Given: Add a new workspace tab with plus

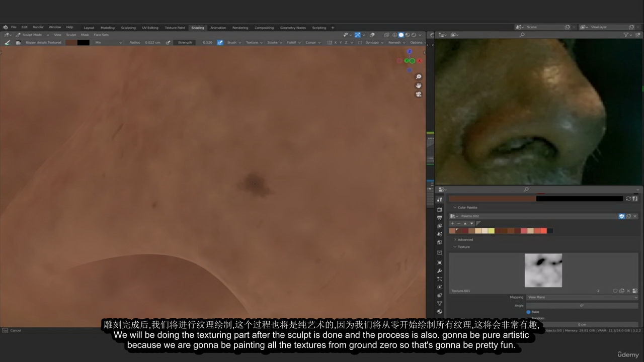Looking at the screenshot, I should 333,28.
